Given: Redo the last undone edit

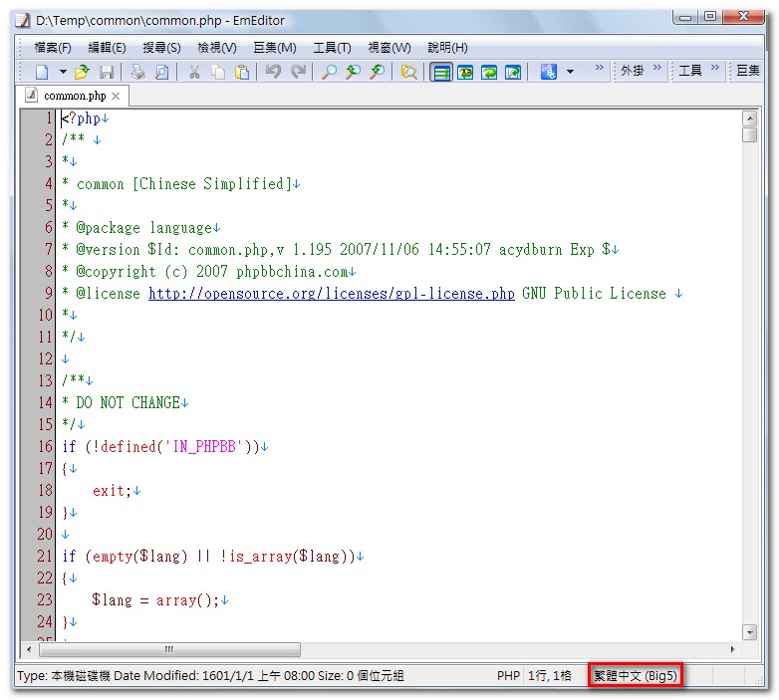Looking at the screenshot, I should pos(298,72).
